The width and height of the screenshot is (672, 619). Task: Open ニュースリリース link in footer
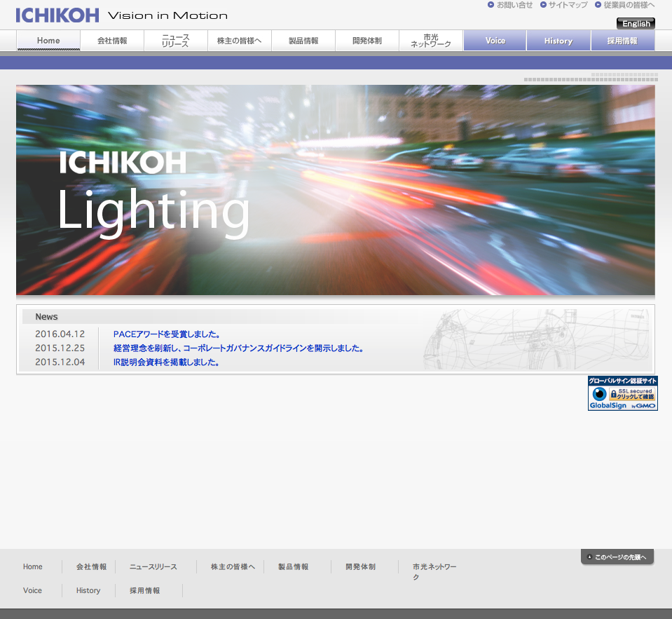point(153,566)
